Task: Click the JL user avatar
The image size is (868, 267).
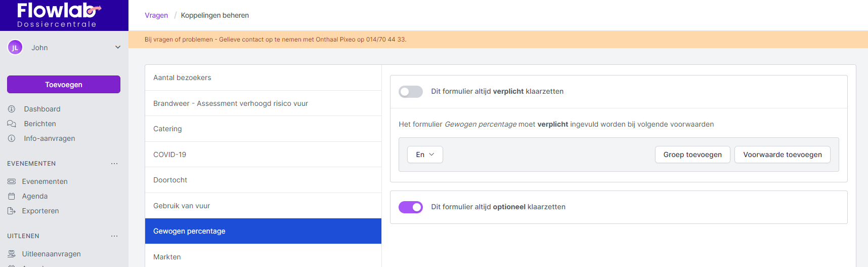Action: coord(15,48)
